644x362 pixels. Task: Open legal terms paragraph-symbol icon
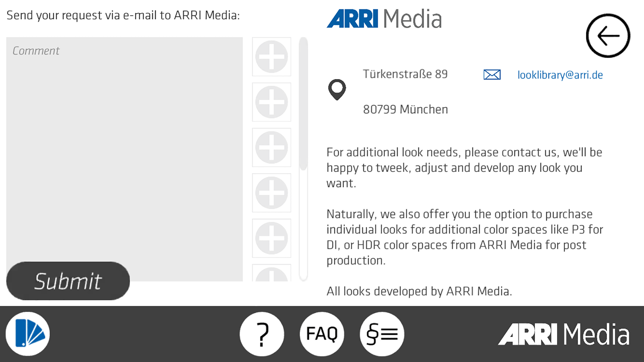click(x=382, y=334)
